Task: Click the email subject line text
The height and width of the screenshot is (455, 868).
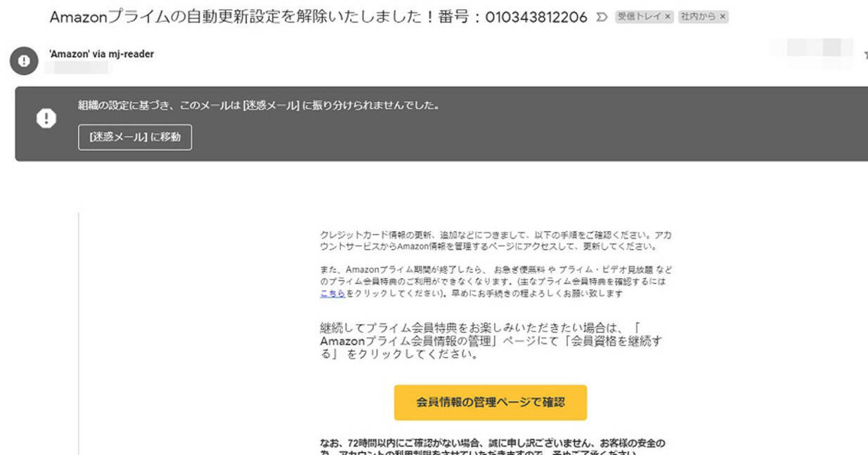Action: [x=318, y=17]
